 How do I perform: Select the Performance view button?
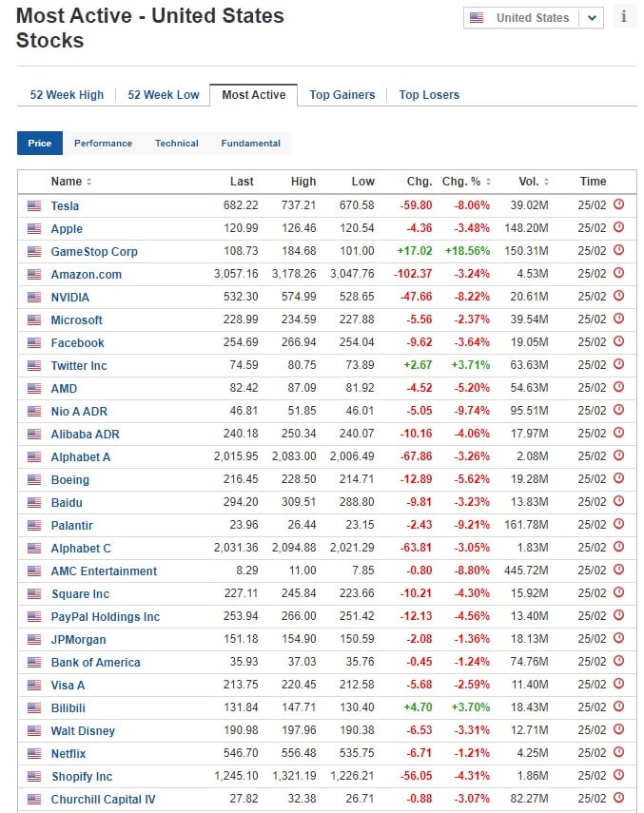coord(103,143)
